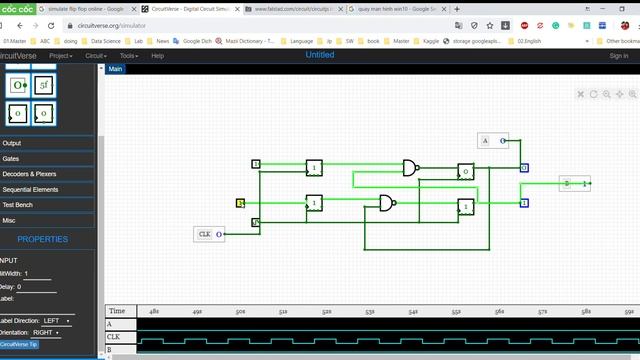This screenshot has height=360, width=640.
Task: Click the Delay input field
Action: pos(36,287)
